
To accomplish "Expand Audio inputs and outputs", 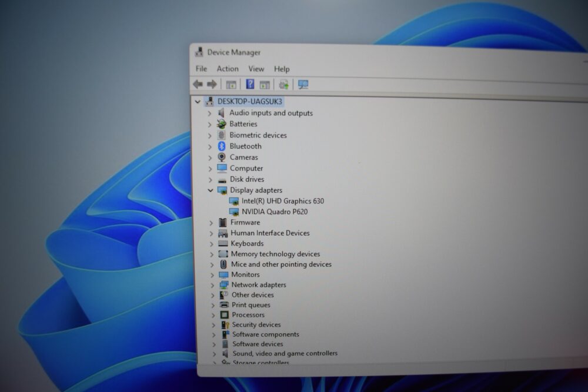I will click(x=210, y=113).
